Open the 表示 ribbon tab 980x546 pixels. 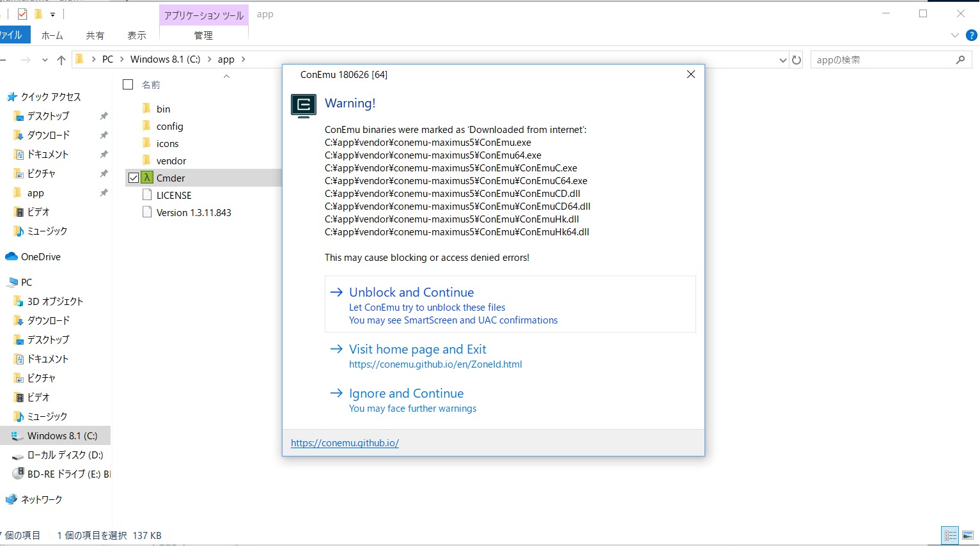click(136, 36)
